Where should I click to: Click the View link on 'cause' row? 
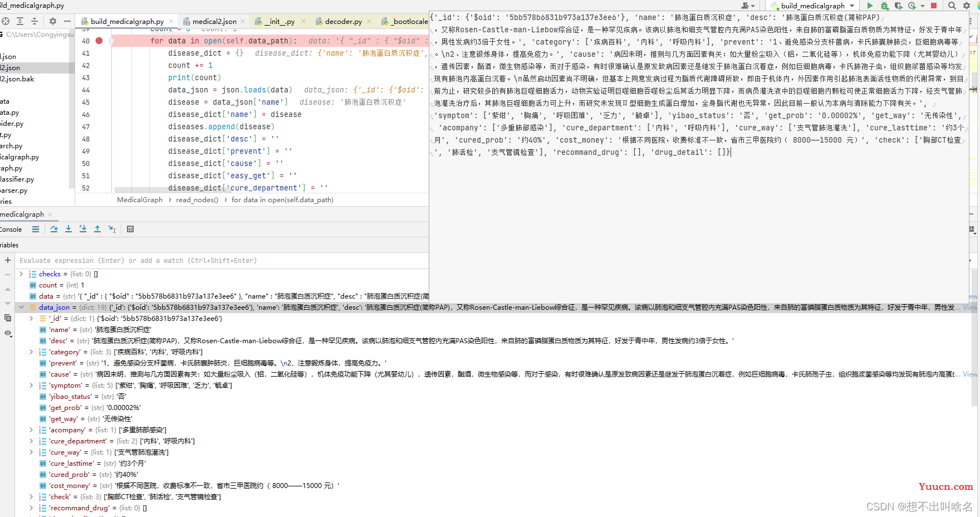click(x=970, y=374)
